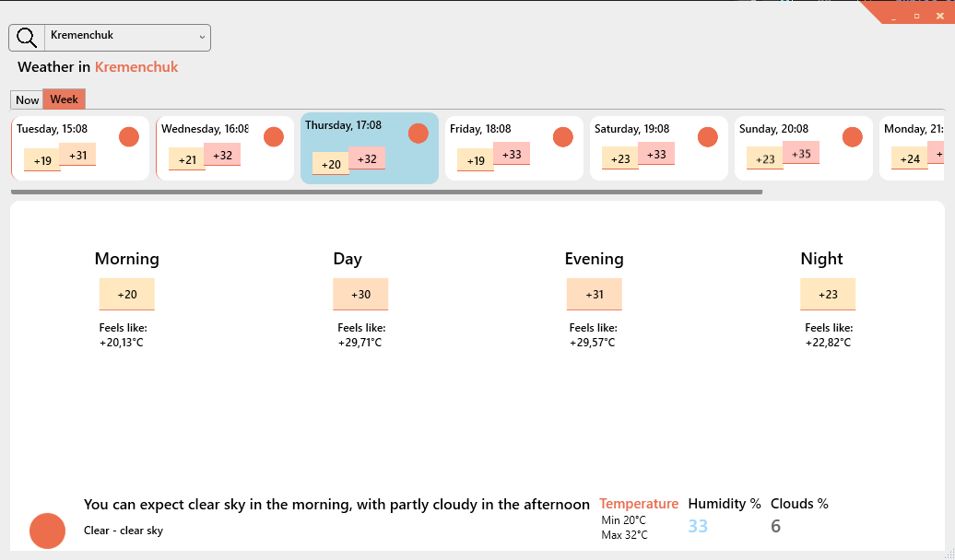Click the Temperature label in summary
The height and width of the screenshot is (560, 955).
pyautogui.click(x=638, y=504)
